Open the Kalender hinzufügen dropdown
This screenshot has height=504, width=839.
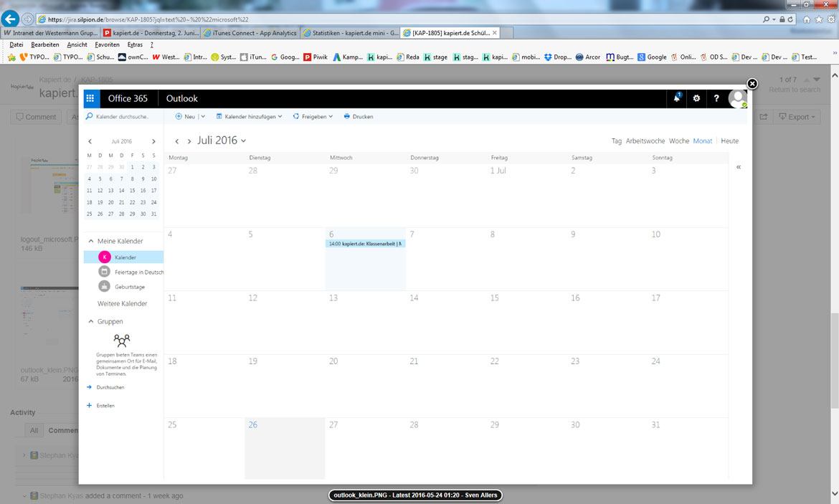pyautogui.click(x=249, y=116)
